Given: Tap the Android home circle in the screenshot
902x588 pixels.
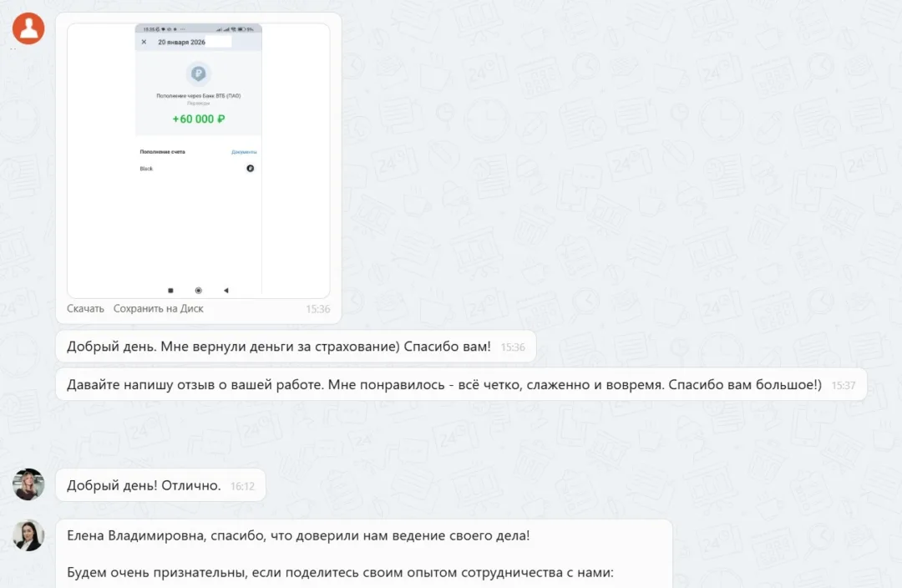Looking at the screenshot, I should [198, 290].
